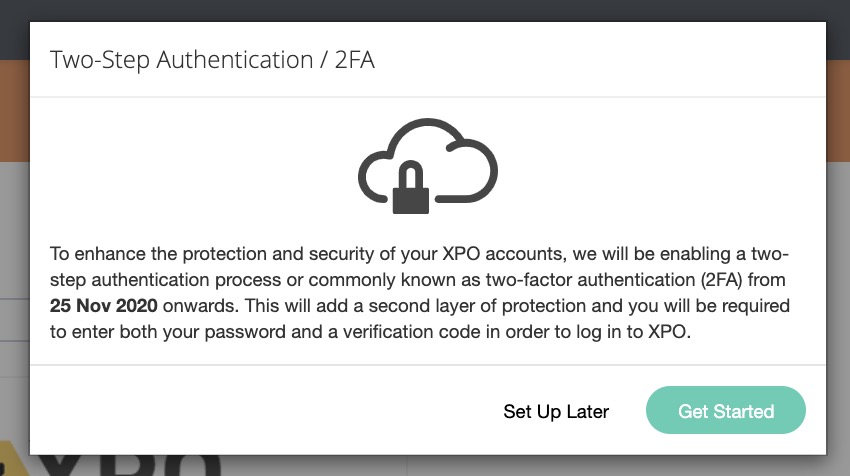Image resolution: width=850 pixels, height=476 pixels.
Task: Click the dark header bar above dialog
Action: (x=425, y=10)
